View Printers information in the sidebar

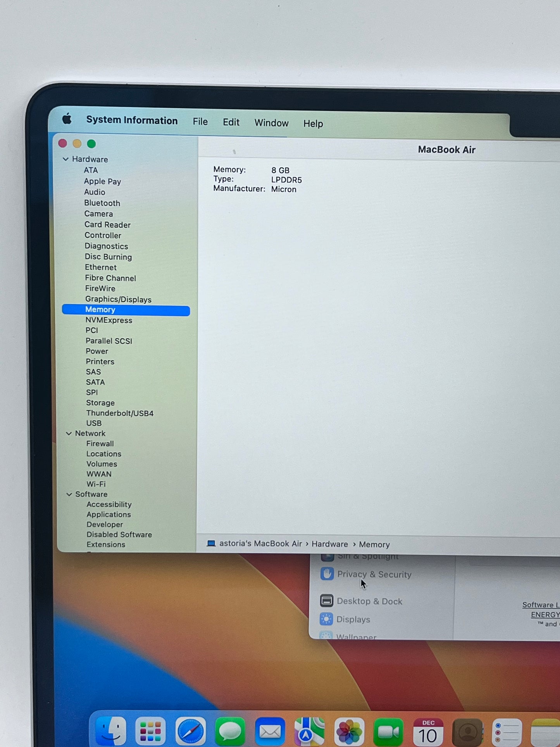pyautogui.click(x=100, y=362)
